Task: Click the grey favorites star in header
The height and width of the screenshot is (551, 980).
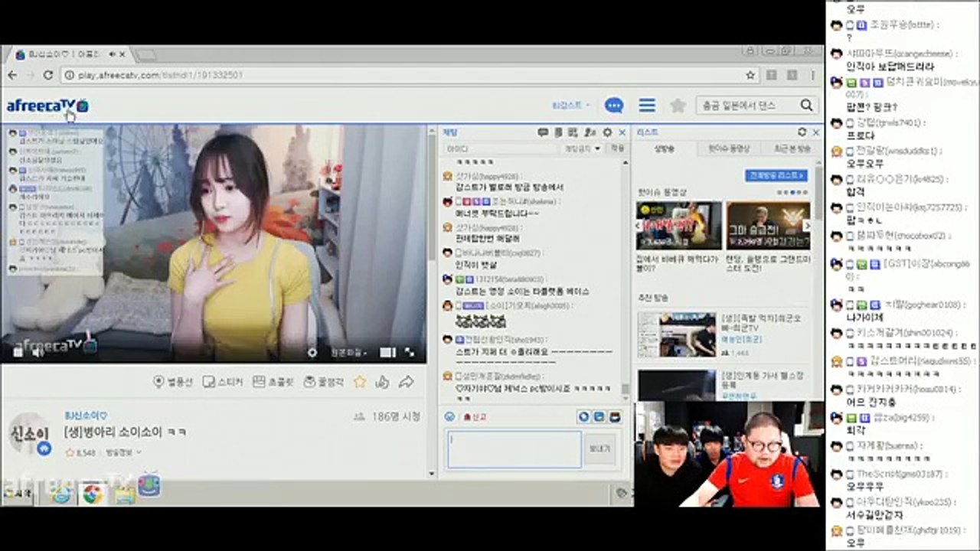Action: pyautogui.click(x=678, y=106)
